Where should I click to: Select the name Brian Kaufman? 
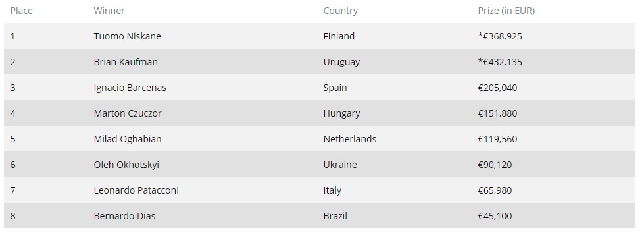tap(126, 62)
